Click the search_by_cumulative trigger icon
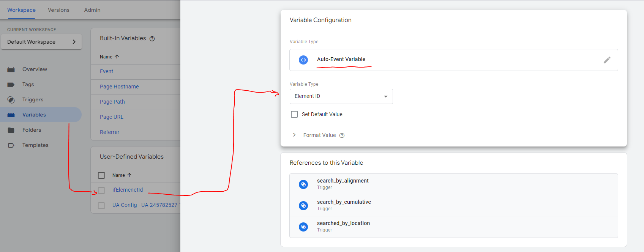 pyautogui.click(x=303, y=206)
